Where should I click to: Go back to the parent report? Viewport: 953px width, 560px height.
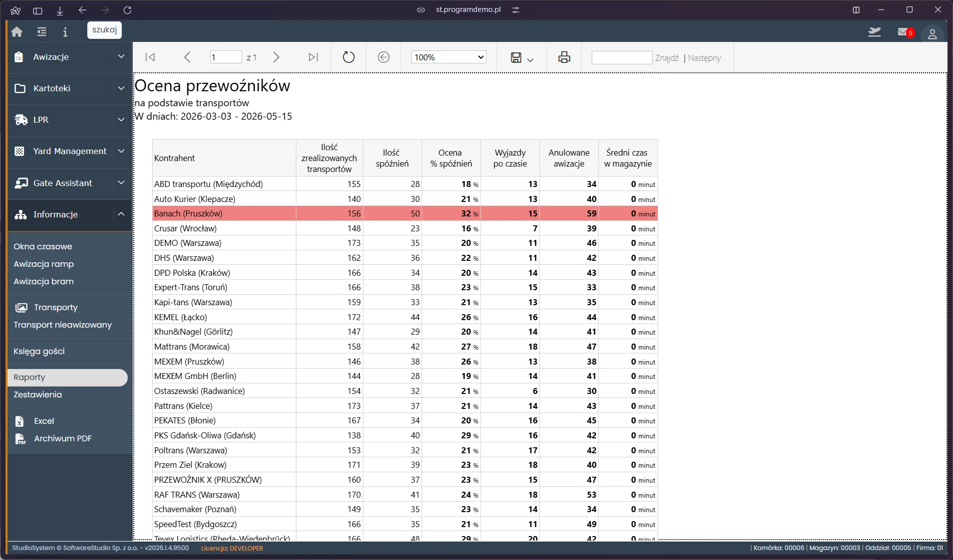(x=384, y=57)
